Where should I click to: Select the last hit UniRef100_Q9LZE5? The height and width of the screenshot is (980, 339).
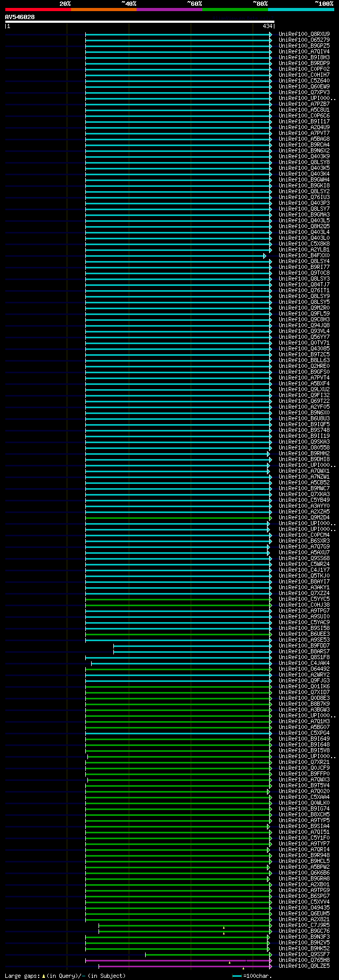pyautogui.click(x=304, y=966)
